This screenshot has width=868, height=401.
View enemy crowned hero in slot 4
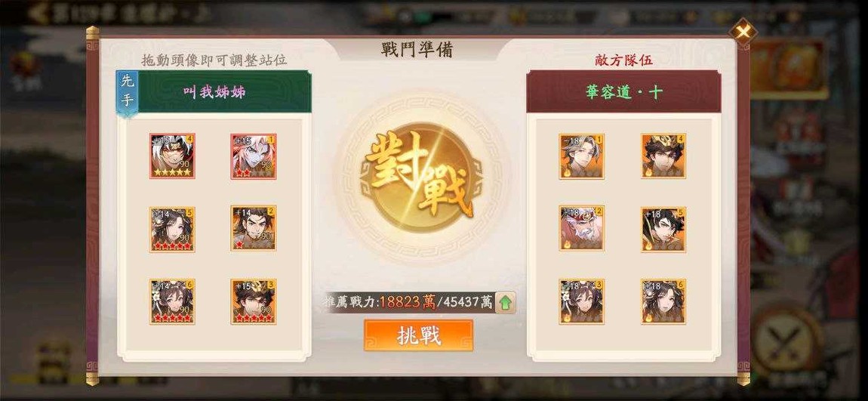663,156
